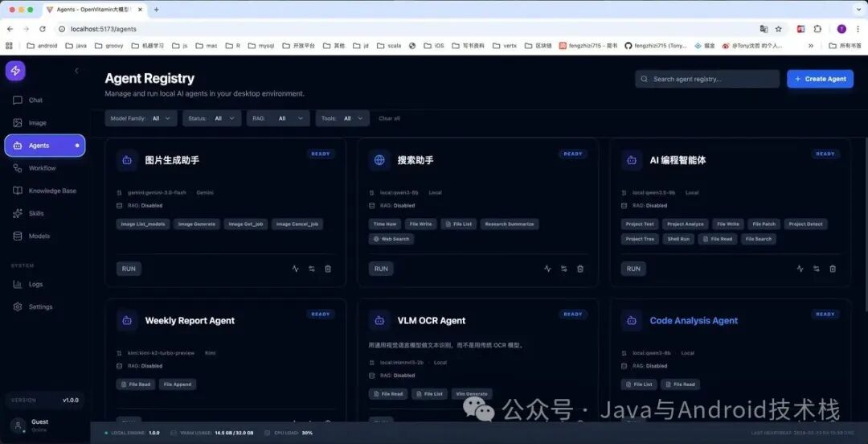Click READY badge on 搜索助手 card

(x=573, y=154)
